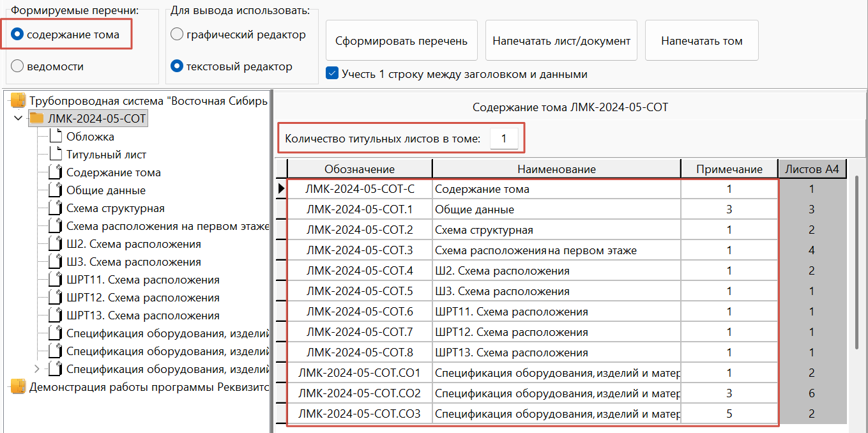Click the Демонстрация работы программы book icon
The image size is (868, 433).
pyautogui.click(x=18, y=386)
